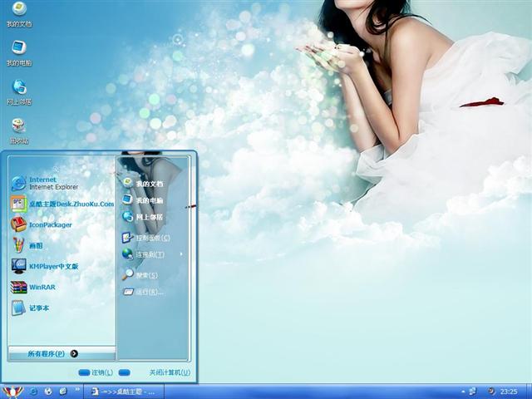This screenshot has width=532, height=399.
Task: Click the 注销(L) log off button
Action: pyautogui.click(x=96, y=372)
